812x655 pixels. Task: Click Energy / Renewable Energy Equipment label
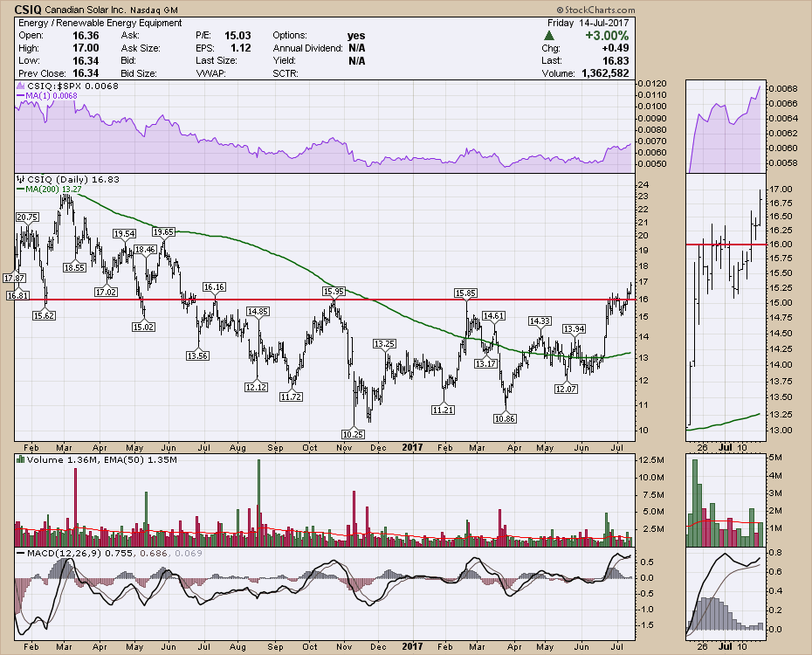click(100, 23)
